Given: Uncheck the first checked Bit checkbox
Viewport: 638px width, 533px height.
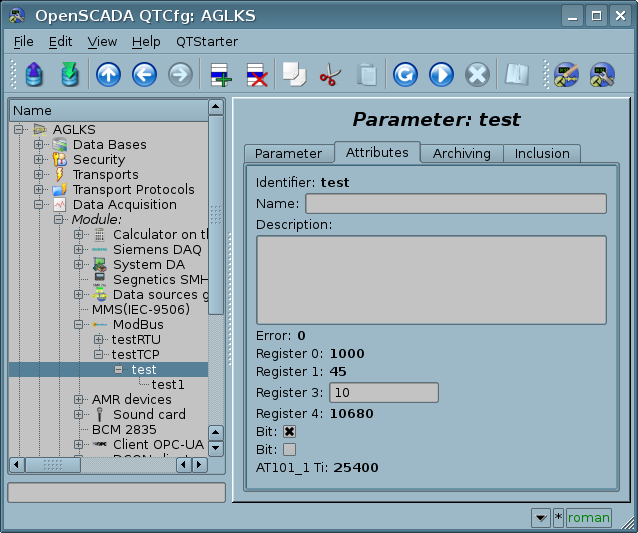Looking at the screenshot, I should (290, 430).
